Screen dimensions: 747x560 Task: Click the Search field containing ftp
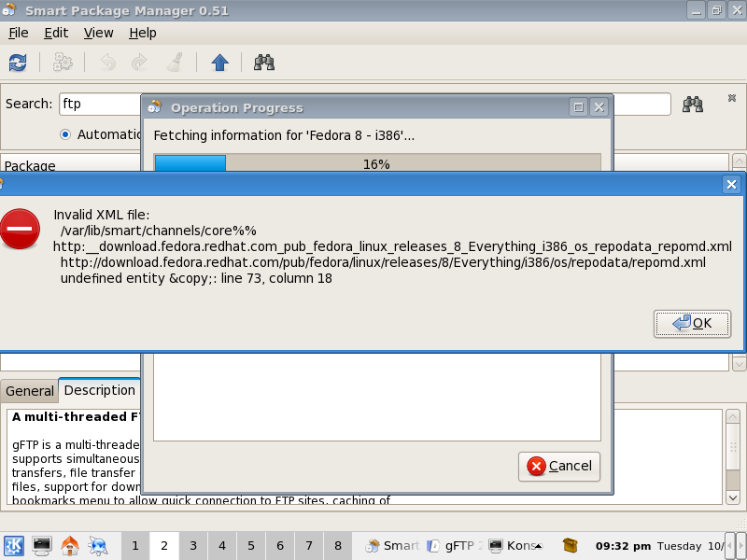coord(101,104)
